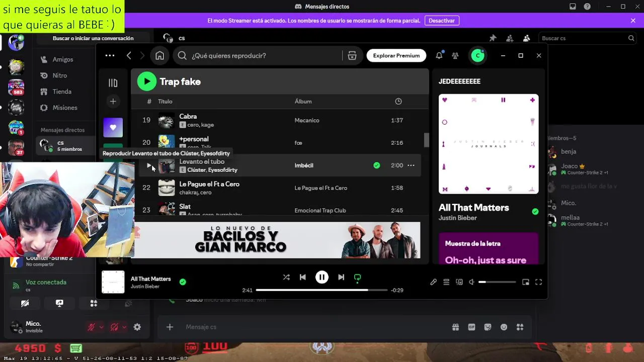Skip to next track in Spotify
The image size is (644, 362).
point(341,277)
